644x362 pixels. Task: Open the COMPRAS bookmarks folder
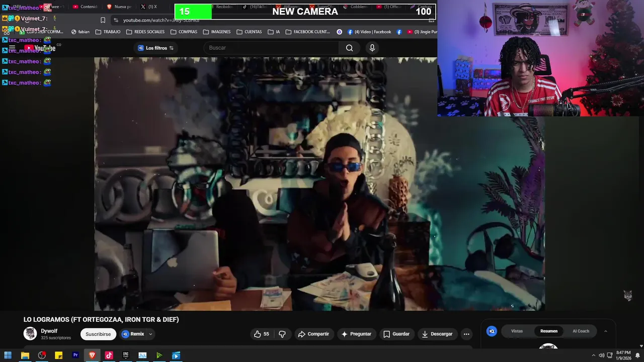click(184, 32)
